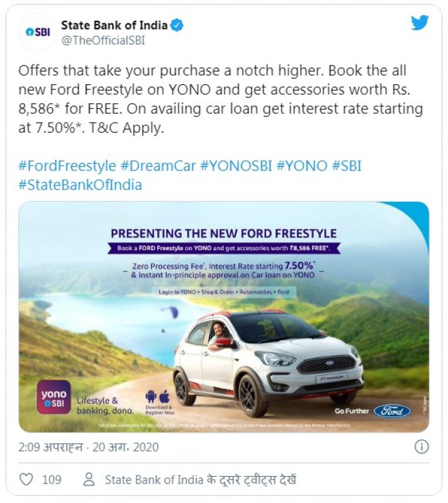Click the Ford oval logo
Screen dimensions: 448x503
pyautogui.click(x=392, y=411)
